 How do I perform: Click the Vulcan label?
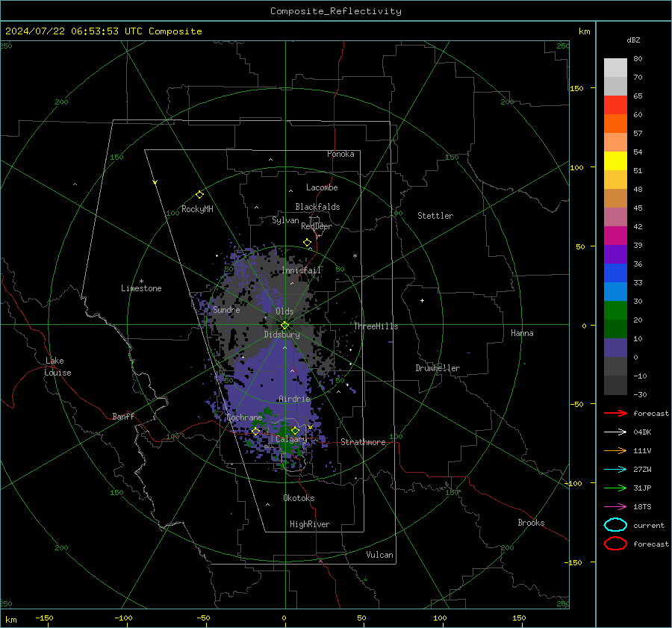pyautogui.click(x=379, y=555)
